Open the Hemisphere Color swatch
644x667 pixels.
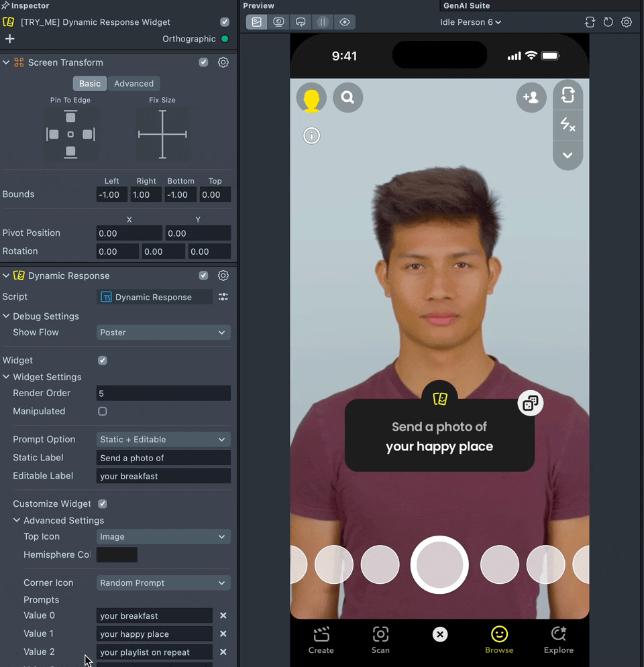pyautogui.click(x=117, y=555)
